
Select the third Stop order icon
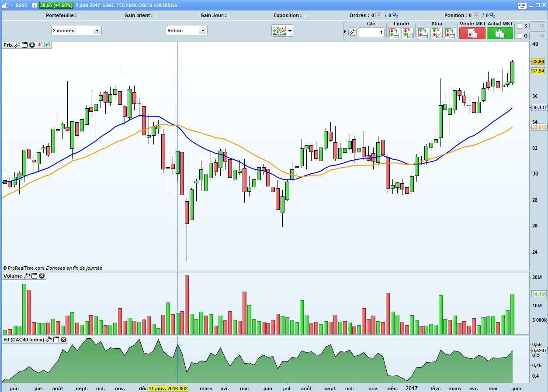coord(450,33)
